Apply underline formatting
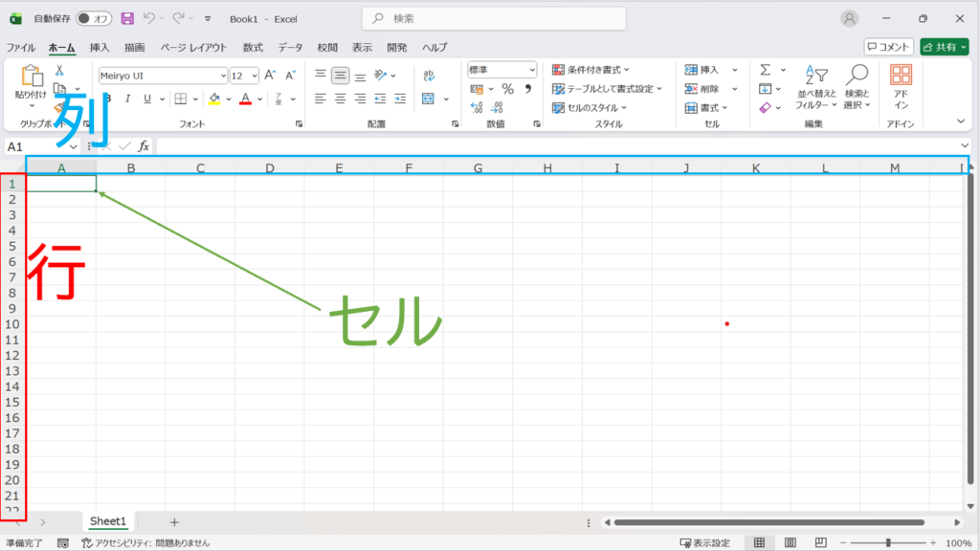Screen dimensions: 980x551 point(147,99)
